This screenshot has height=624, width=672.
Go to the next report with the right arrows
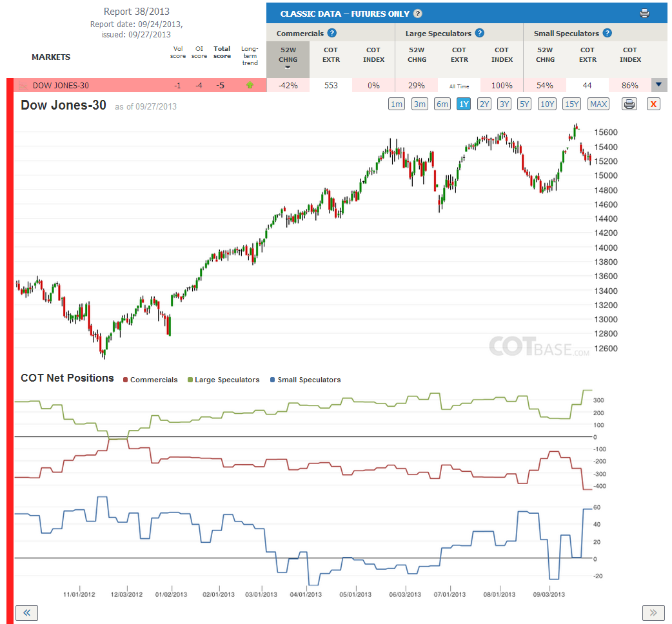tap(653, 613)
